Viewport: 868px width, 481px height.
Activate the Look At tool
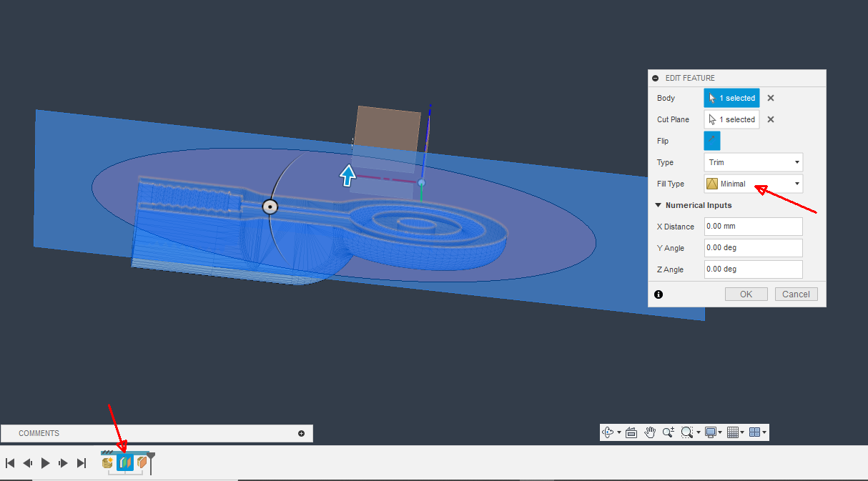(x=631, y=432)
